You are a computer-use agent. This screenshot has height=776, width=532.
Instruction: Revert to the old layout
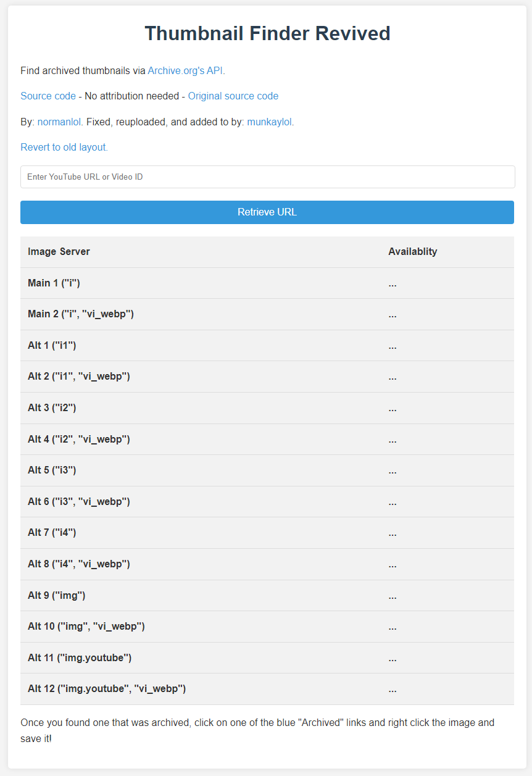point(64,147)
